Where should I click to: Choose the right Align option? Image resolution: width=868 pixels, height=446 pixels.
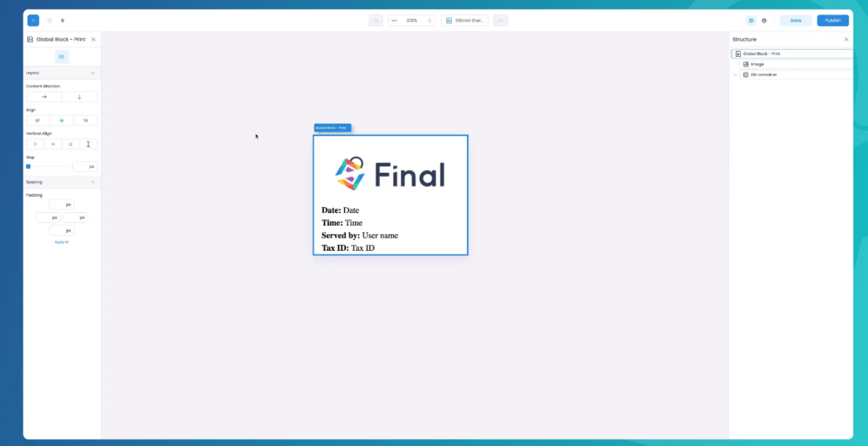[86, 120]
